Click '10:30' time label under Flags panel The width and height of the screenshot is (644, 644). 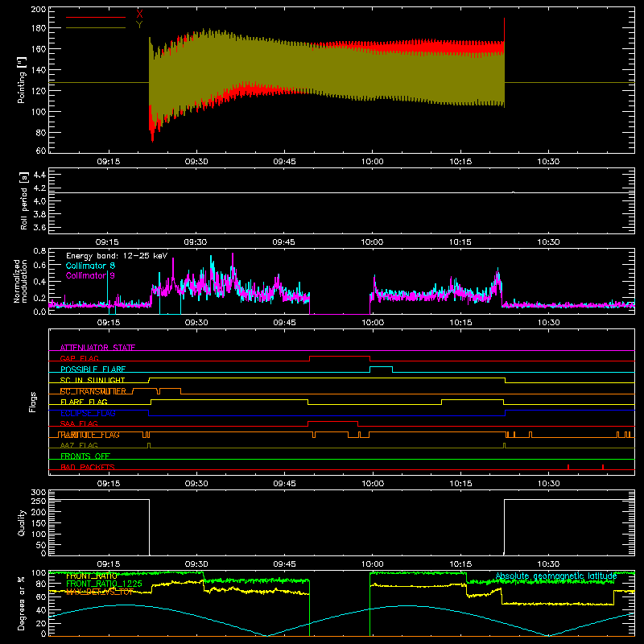click(548, 484)
